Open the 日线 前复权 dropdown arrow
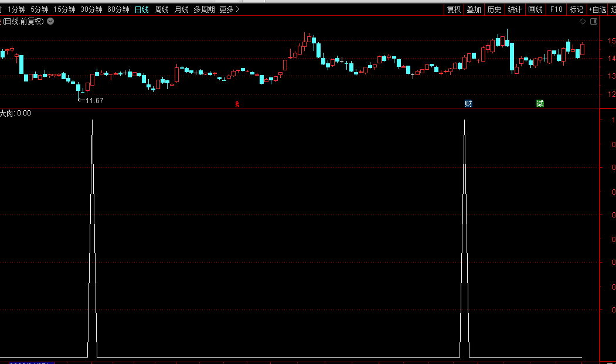Image resolution: width=616 pixels, height=364 pixels. click(50, 21)
